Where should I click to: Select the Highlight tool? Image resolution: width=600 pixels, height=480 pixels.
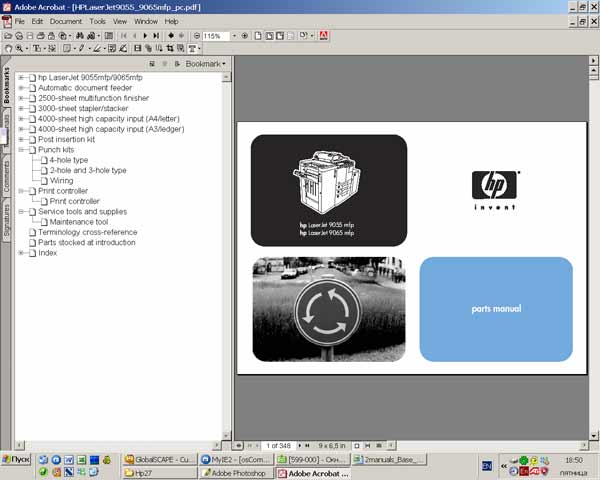click(96, 49)
